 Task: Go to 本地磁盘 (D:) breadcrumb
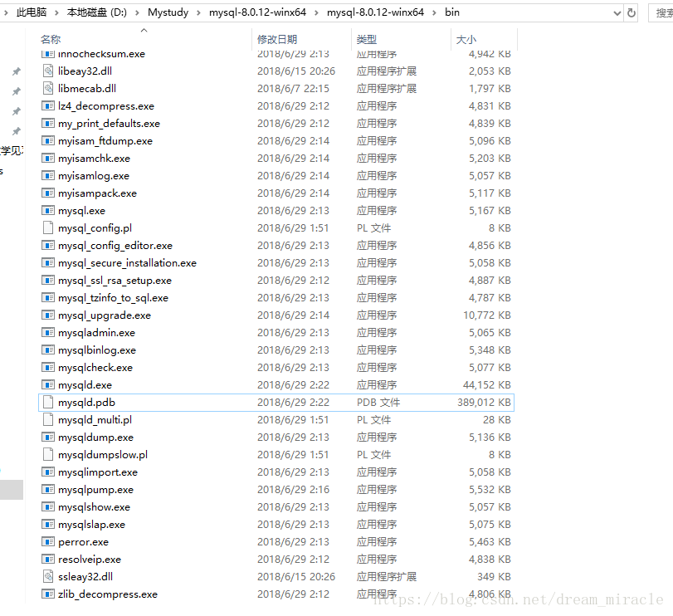[96, 12]
